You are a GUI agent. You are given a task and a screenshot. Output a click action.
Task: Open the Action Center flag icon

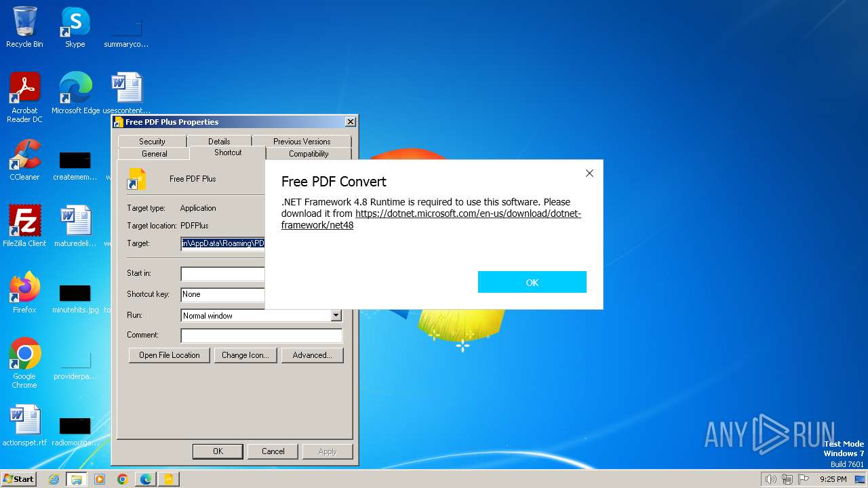(804, 479)
